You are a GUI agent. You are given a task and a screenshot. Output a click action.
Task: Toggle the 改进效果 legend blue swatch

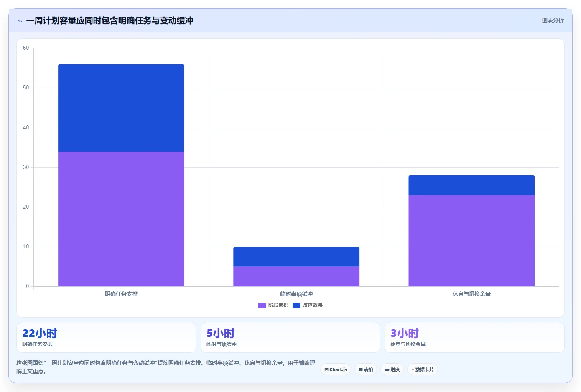296,305
